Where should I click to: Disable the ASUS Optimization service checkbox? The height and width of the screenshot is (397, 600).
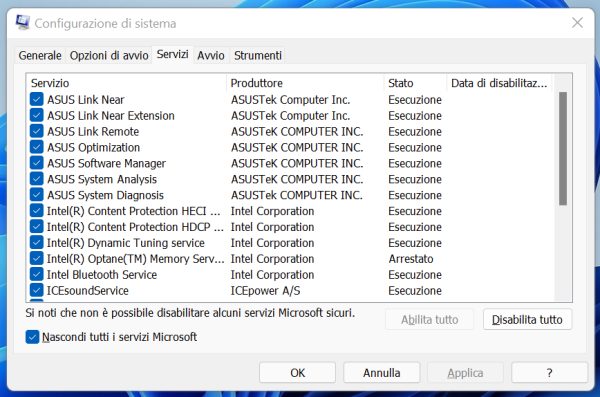(36, 147)
